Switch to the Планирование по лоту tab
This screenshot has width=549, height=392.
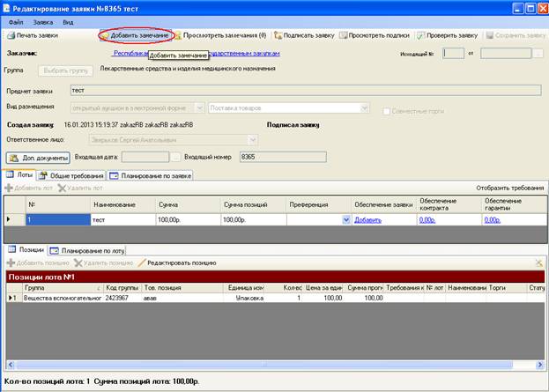point(87,250)
